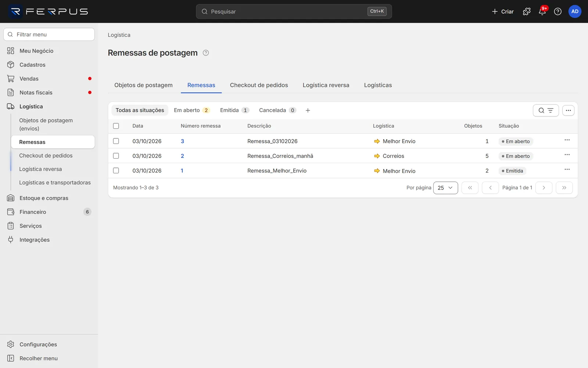Viewport: 588px width, 368px height.
Task: Check the row for Remessa_Melhor_Envio
Action: pos(116,170)
